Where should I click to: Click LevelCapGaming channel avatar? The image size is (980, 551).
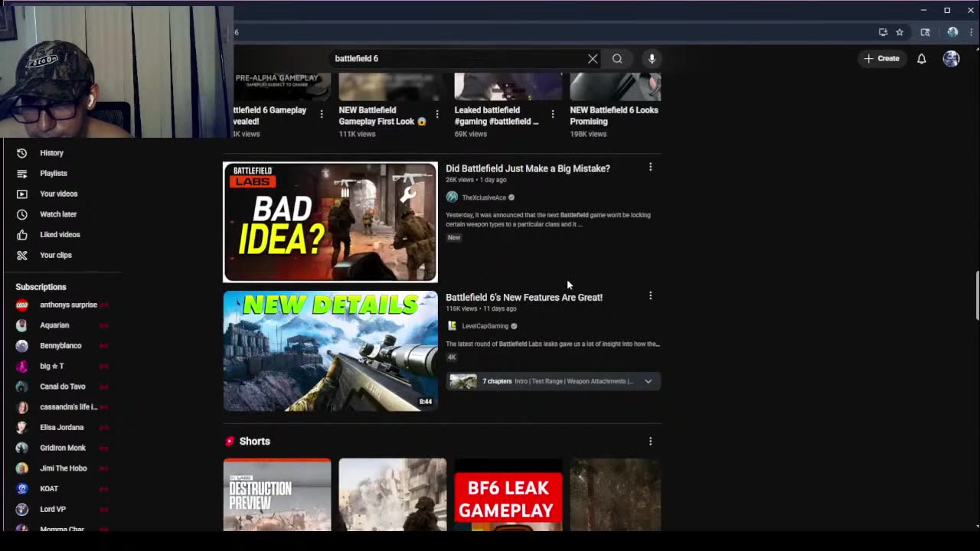coord(452,326)
